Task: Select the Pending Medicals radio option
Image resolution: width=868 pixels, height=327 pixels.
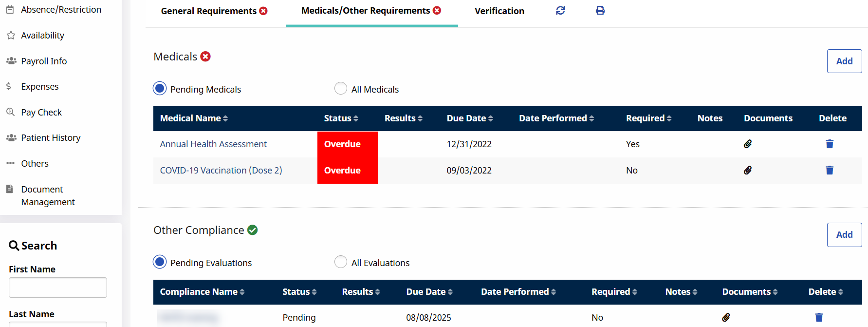Action: tap(160, 89)
